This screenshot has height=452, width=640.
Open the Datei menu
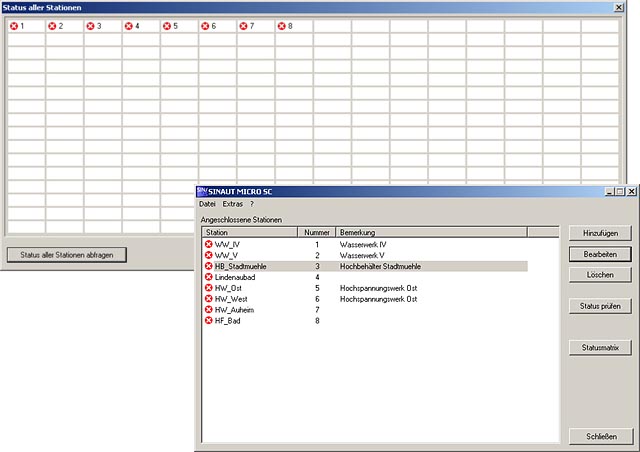[207, 204]
